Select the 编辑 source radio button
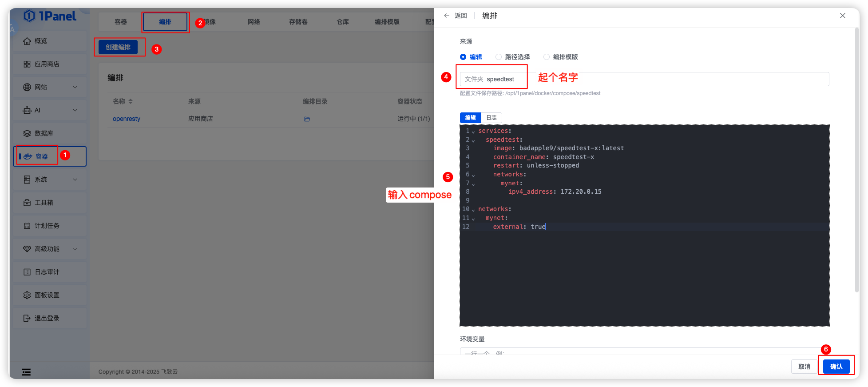 [x=463, y=57]
